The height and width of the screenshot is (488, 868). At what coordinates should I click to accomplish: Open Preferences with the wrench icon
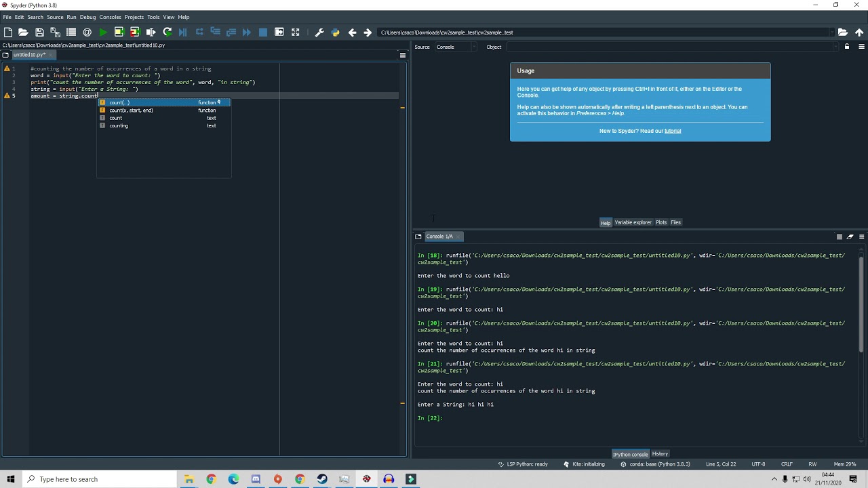tap(319, 32)
